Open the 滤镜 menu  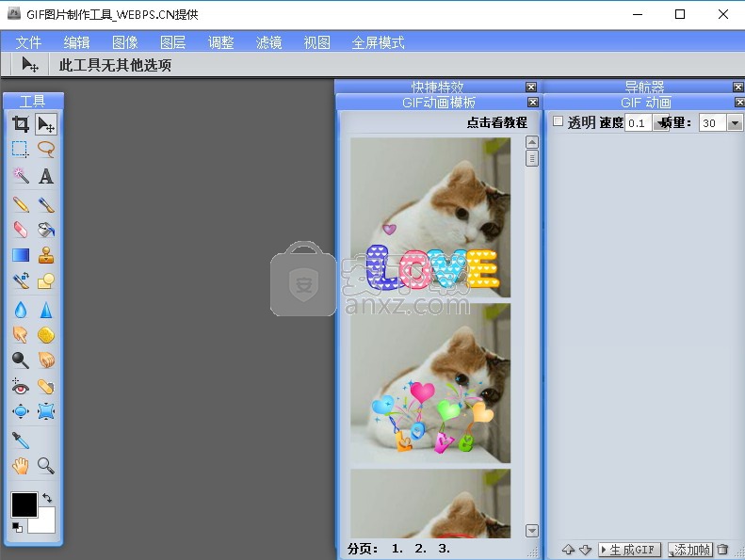coord(269,42)
